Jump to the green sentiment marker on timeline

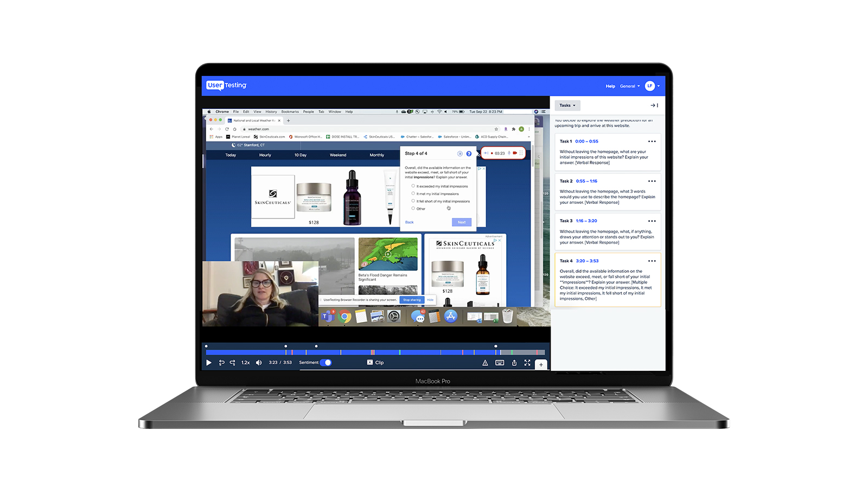pos(400,352)
